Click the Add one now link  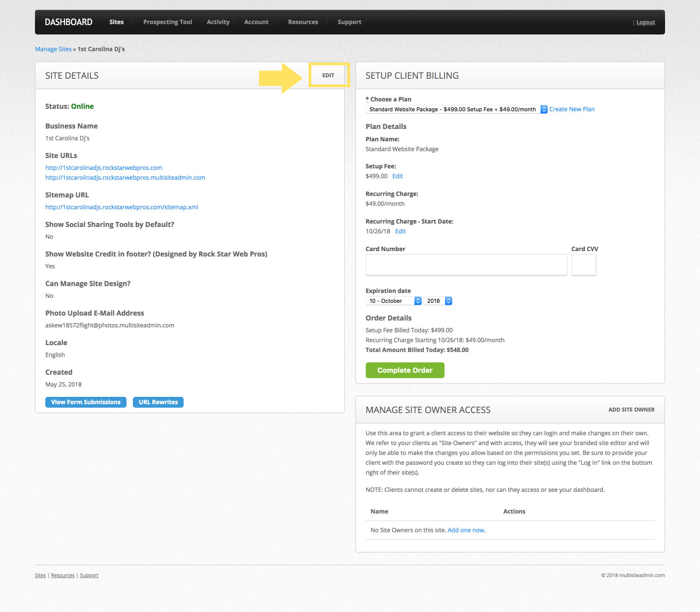(x=466, y=530)
